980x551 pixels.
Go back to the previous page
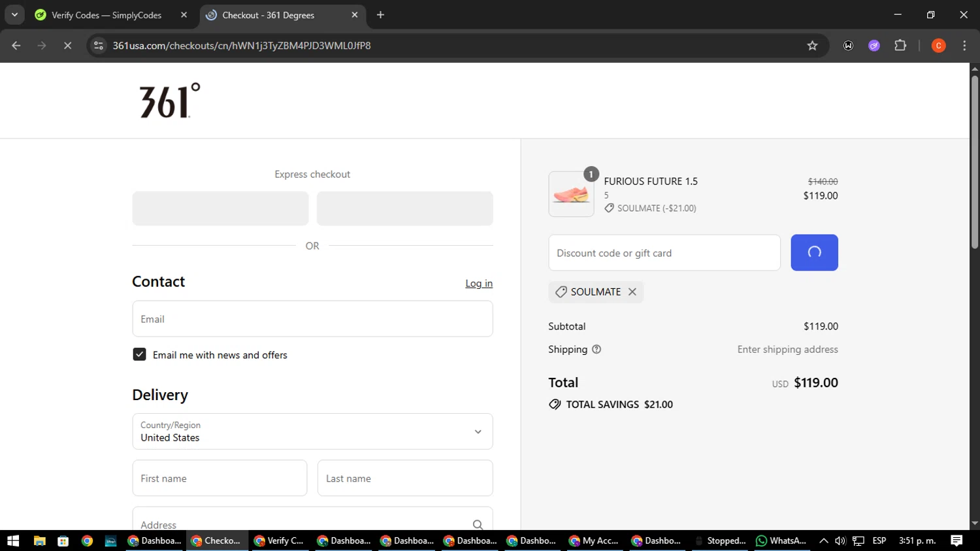(x=16, y=46)
